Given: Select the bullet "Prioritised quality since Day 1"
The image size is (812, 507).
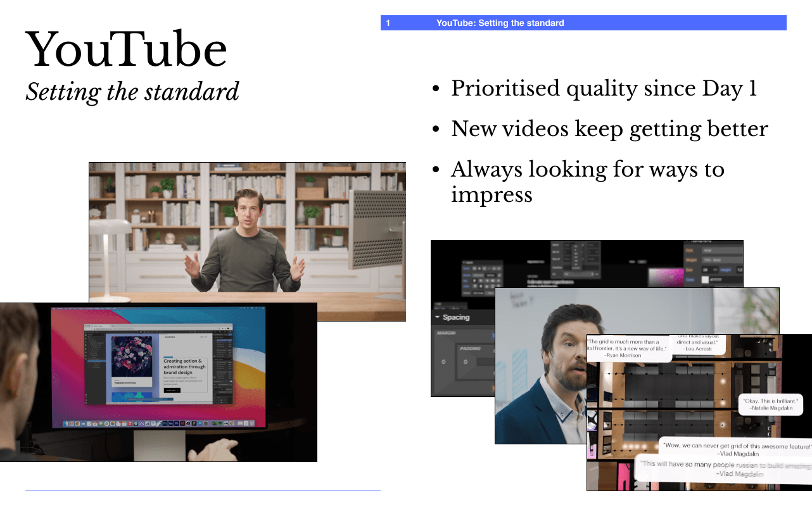Looking at the screenshot, I should pos(604,89).
